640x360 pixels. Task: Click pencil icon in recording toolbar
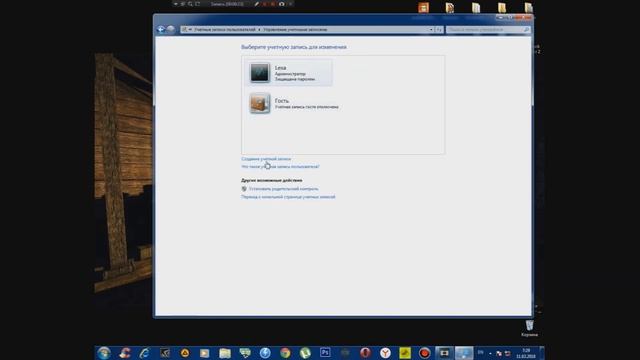(256, 4)
